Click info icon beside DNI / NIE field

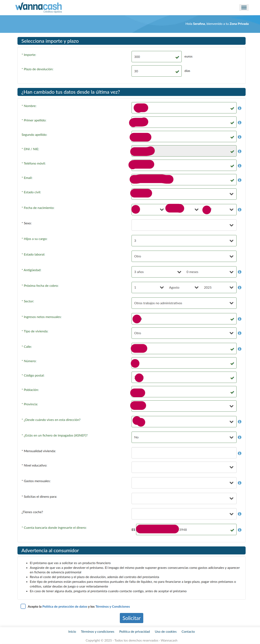pyautogui.click(x=239, y=152)
